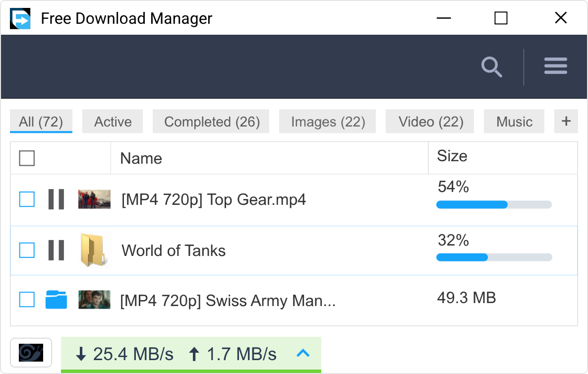Toggle snail mode speed limiter icon
588x374 pixels.
pos(31,353)
